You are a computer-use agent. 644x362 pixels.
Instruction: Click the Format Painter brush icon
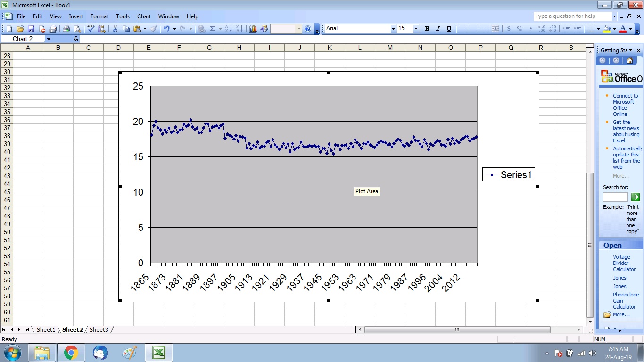click(154, 29)
